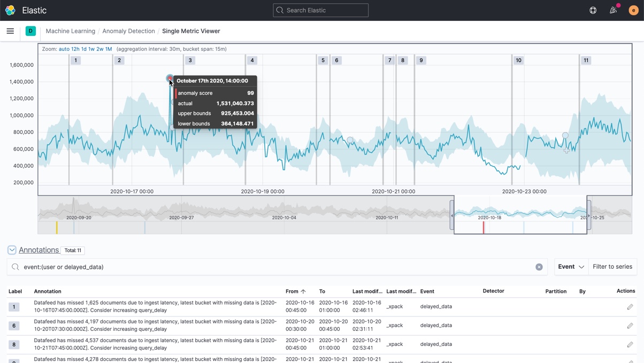Clear the annotations query with the X icon
644x363 pixels.
(x=539, y=267)
